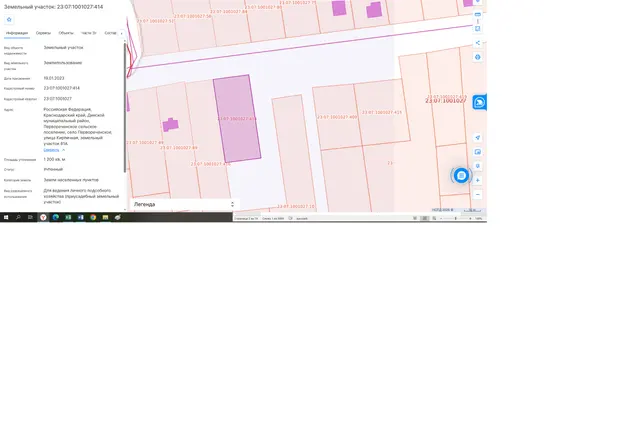Open the round blue floating chat button

click(x=461, y=175)
